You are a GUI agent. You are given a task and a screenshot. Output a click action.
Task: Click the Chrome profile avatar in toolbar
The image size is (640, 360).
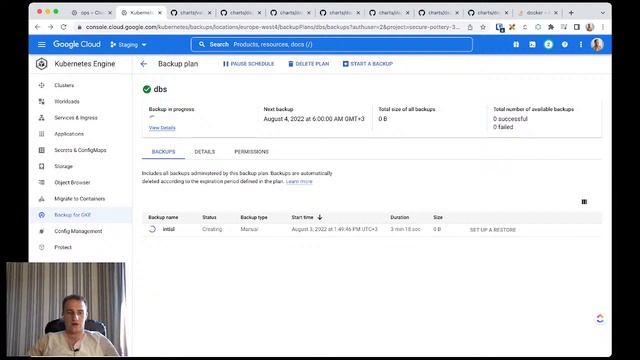(x=590, y=27)
